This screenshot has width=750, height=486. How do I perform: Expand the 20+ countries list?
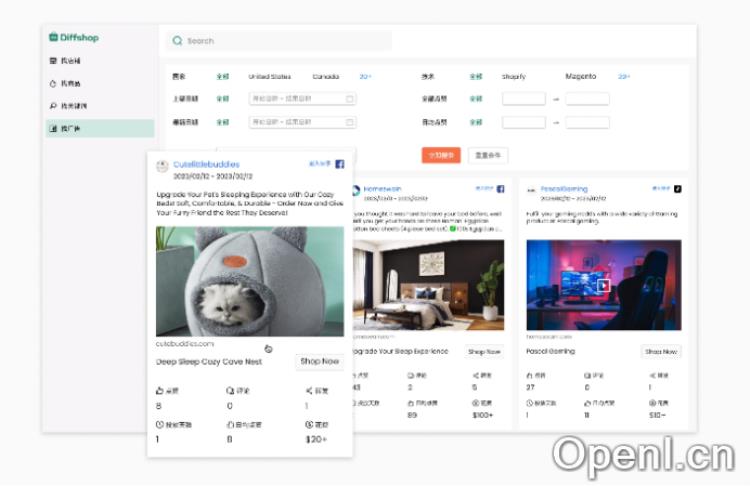(x=366, y=76)
